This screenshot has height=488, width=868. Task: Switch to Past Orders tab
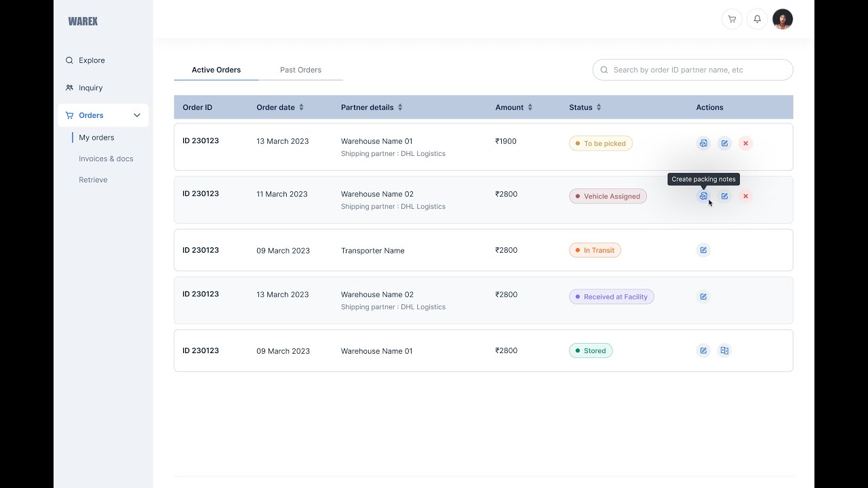pos(300,70)
